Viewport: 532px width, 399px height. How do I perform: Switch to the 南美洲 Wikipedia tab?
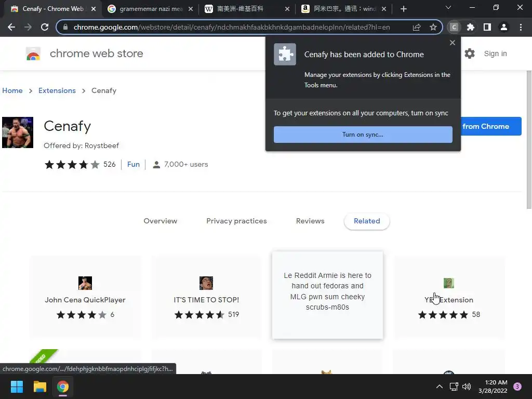click(247, 9)
